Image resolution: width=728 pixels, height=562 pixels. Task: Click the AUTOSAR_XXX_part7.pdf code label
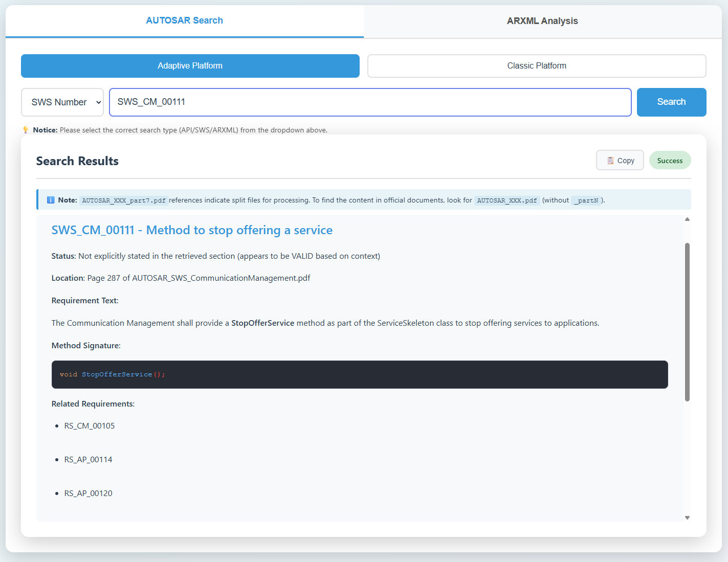pyautogui.click(x=124, y=200)
